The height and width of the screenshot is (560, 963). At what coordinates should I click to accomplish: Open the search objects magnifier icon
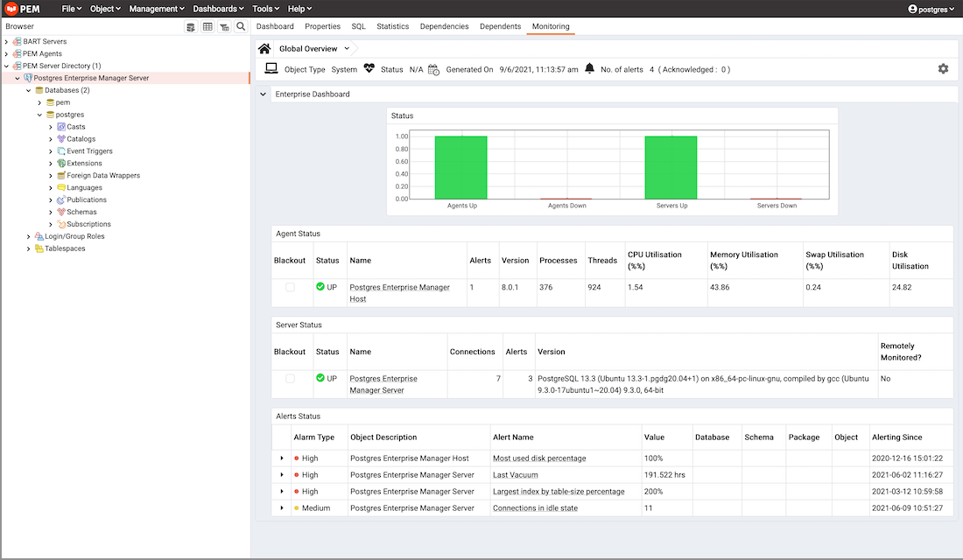pyautogui.click(x=241, y=26)
